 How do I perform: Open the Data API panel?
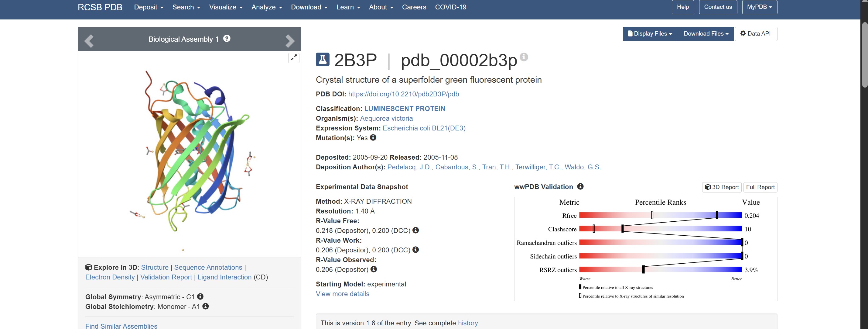(756, 33)
